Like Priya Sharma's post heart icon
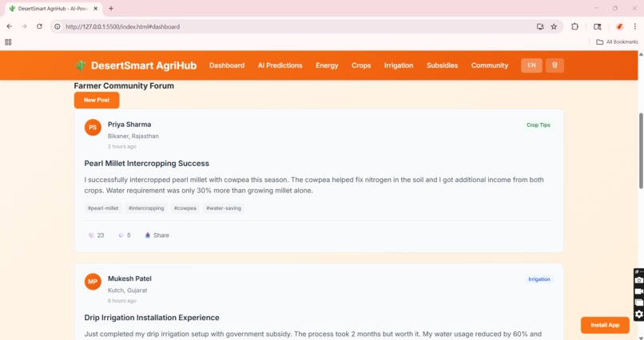This screenshot has width=644, height=340. (91, 235)
